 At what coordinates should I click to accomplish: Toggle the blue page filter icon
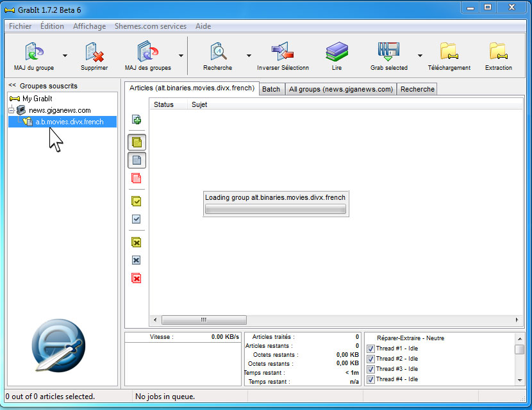click(137, 160)
